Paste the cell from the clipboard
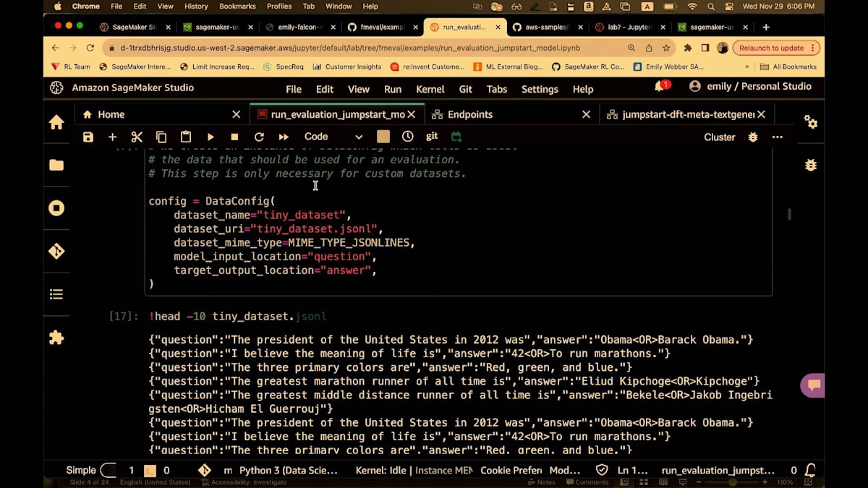This screenshot has width=868, height=488. point(186,137)
